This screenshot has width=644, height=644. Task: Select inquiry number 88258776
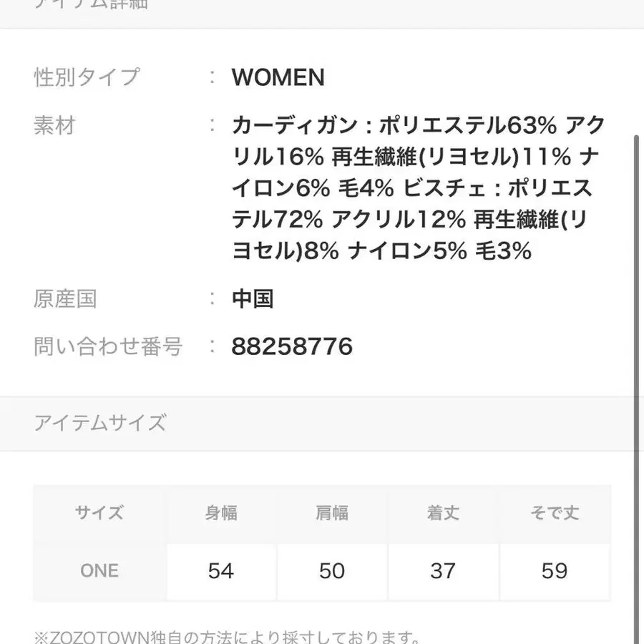(x=292, y=347)
